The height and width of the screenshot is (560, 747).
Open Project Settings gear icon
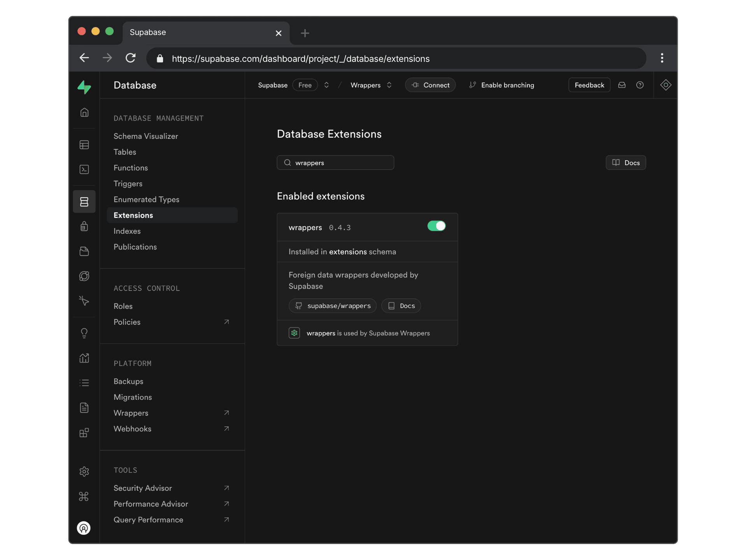[84, 472]
